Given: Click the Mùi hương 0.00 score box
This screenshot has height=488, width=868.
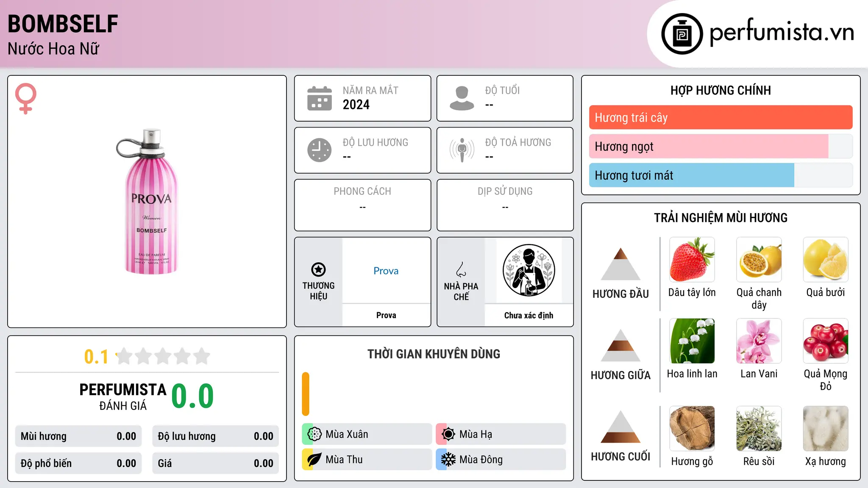Looking at the screenshot, I should 78,436.
